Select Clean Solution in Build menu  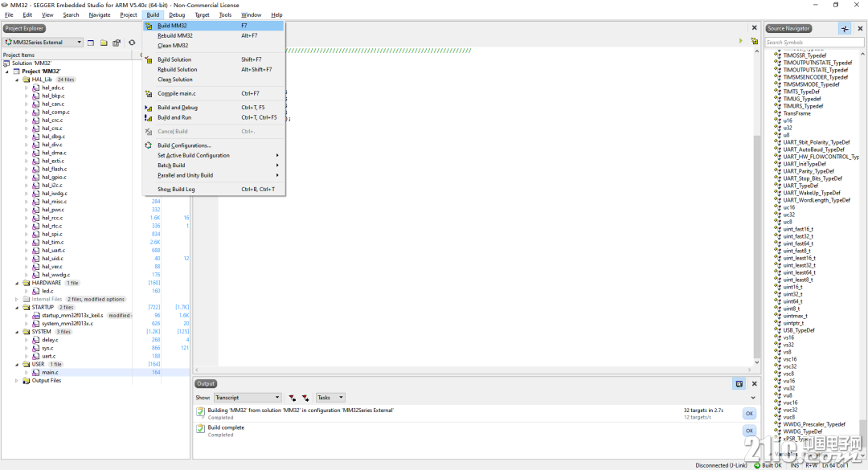(x=214, y=80)
